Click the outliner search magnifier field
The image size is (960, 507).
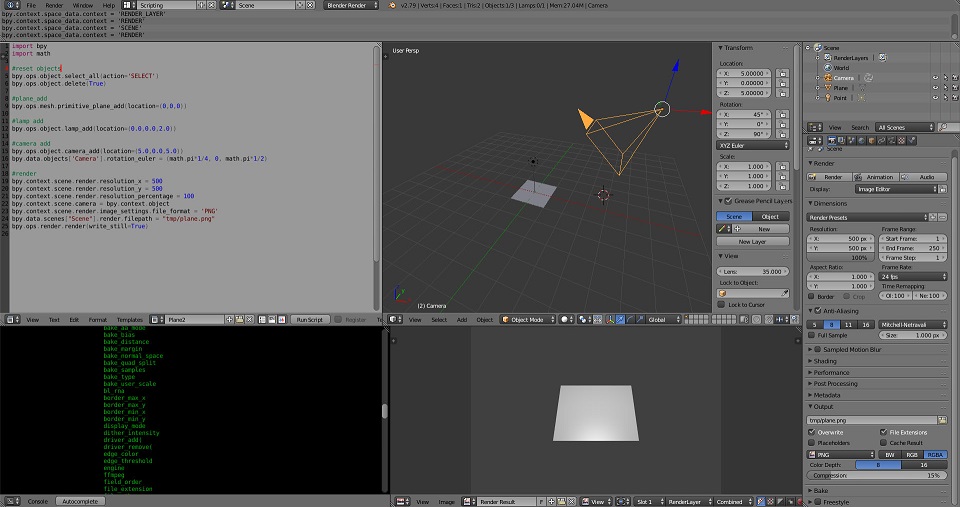click(x=948, y=127)
